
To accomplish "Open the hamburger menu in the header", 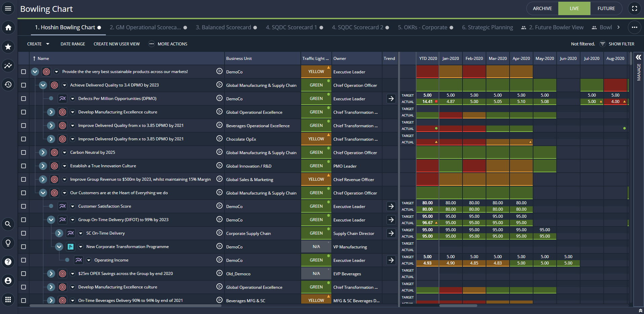I will (8, 8).
